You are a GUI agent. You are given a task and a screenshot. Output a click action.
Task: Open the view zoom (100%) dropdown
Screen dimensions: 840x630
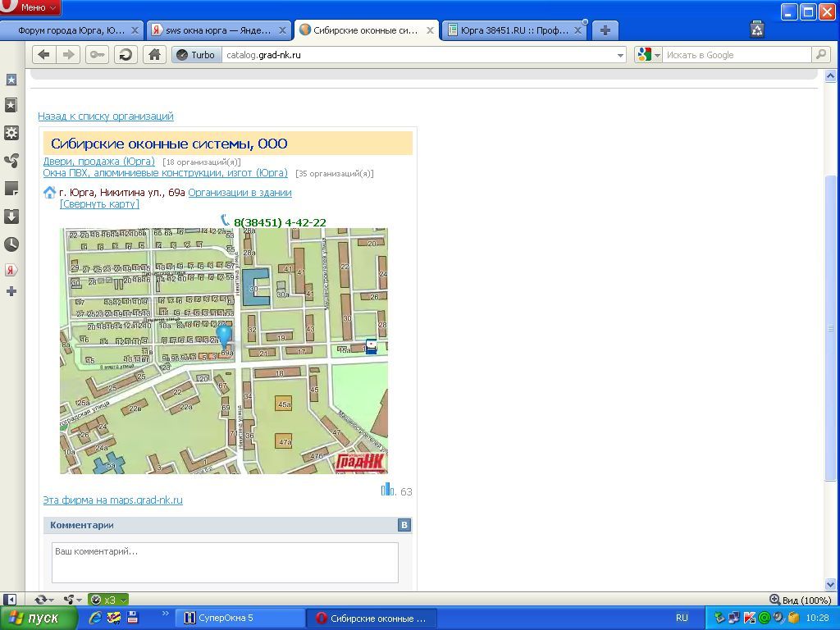[x=801, y=600]
